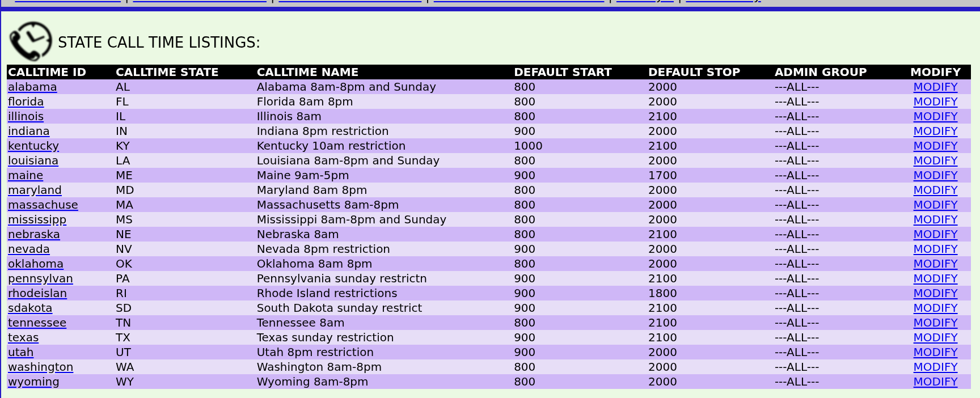
Task: Select the sdakota calltime ID
Action: pos(30,308)
